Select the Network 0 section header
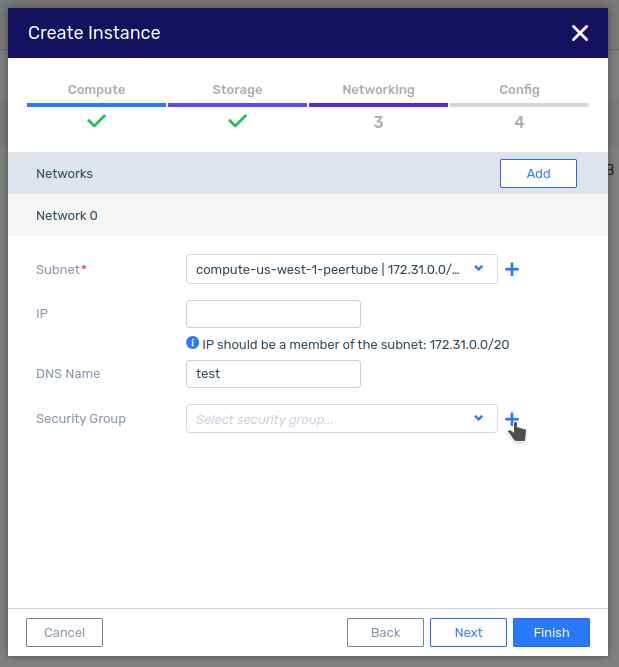Image resolution: width=619 pixels, height=667 pixels. point(308,216)
